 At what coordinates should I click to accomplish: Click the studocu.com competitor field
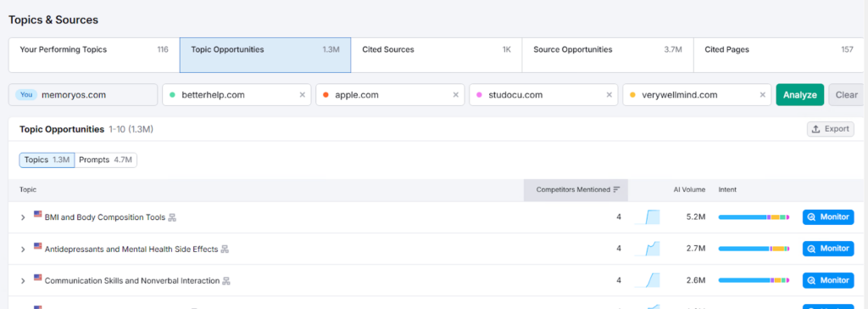(x=543, y=95)
